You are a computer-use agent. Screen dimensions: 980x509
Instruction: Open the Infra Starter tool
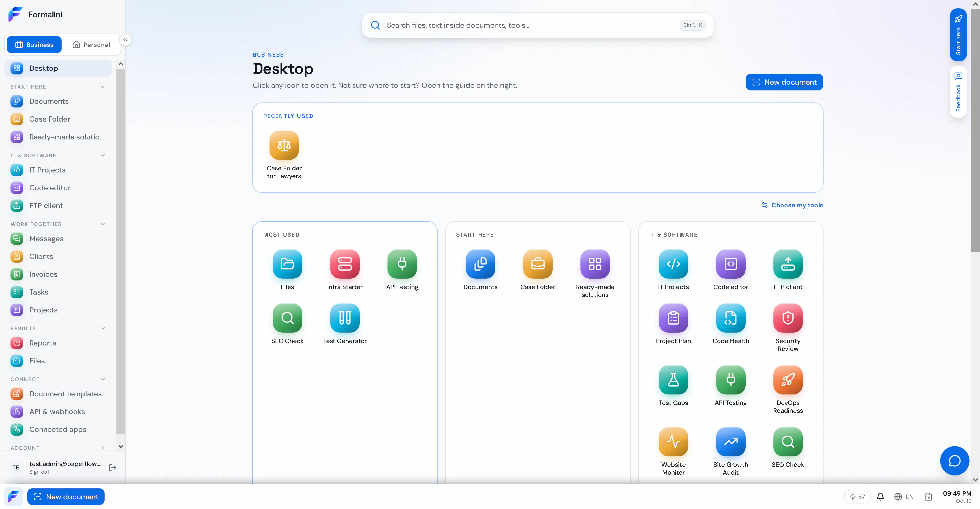[345, 270]
